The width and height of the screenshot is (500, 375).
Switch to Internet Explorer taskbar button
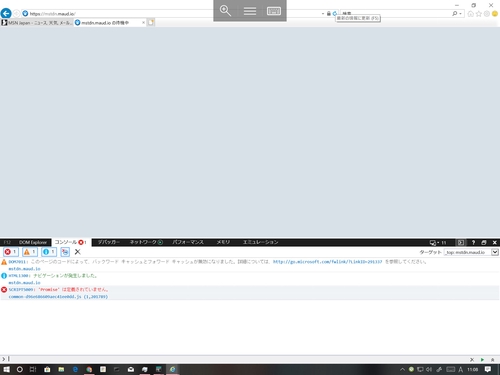(173, 369)
